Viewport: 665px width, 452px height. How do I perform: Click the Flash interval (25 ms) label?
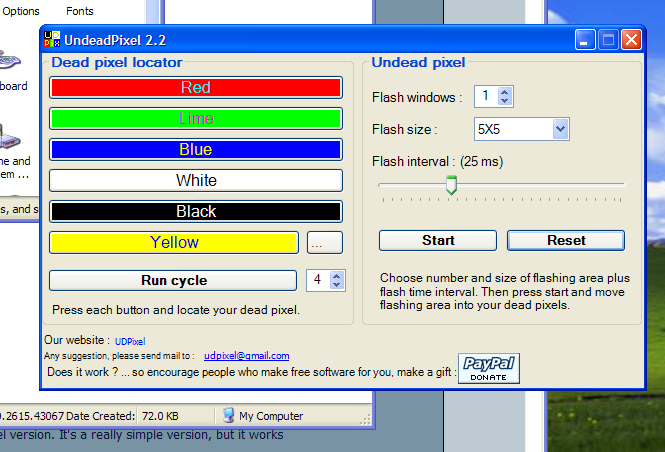tap(437, 162)
